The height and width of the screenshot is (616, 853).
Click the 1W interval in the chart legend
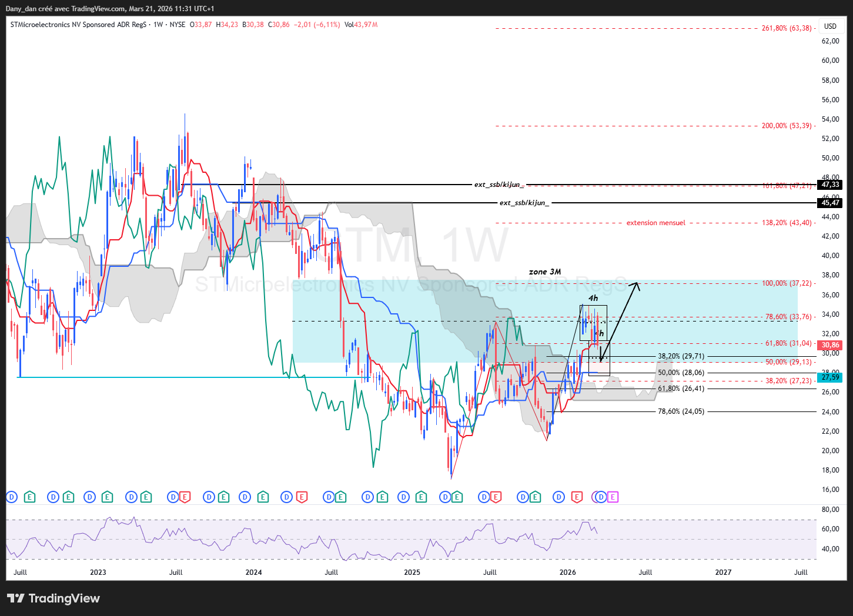tap(158, 25)
